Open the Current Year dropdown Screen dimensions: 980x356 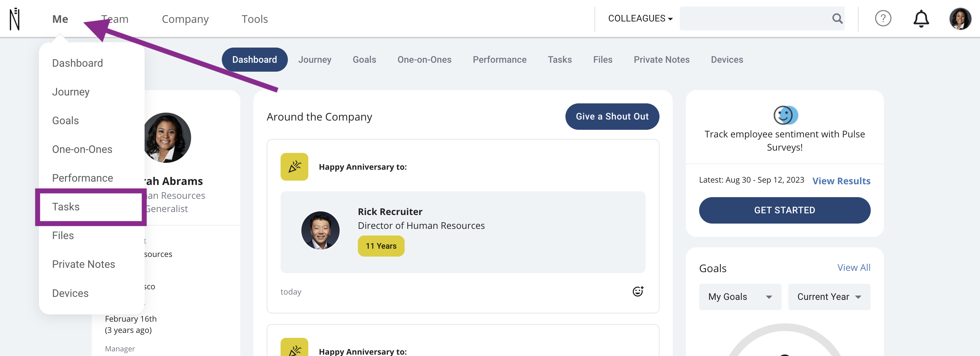(829, 297)
